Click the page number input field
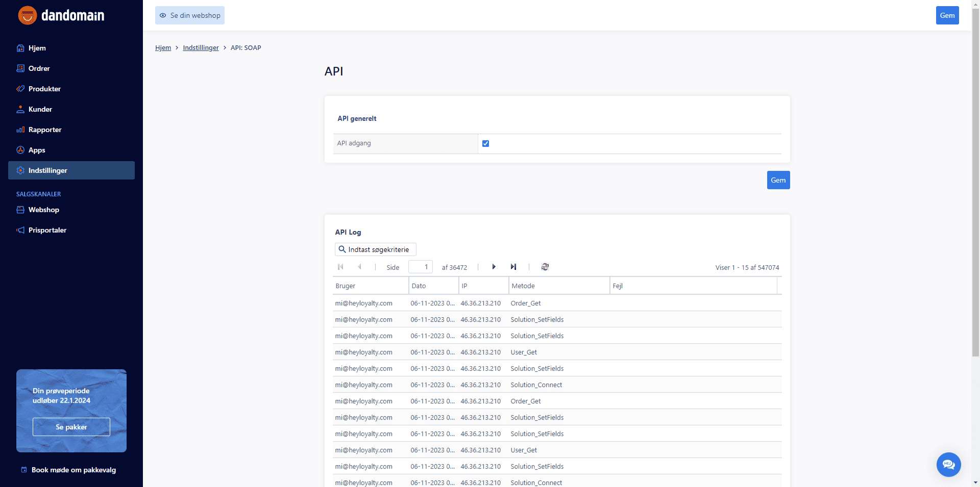This screenshot has height=487, width=980. point(420,267)
